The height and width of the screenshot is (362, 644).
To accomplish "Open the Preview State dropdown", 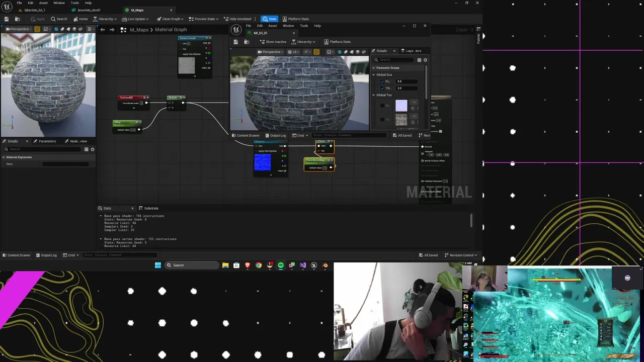I will pyautogui.click(x=204, y=19).
